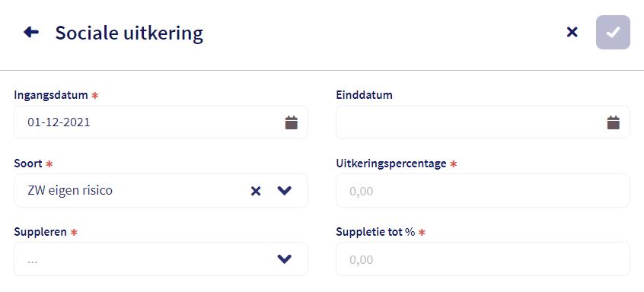Screen dimensions: 644x292
Task: Go back using the left arrow icon
Action: coord(31,32)
